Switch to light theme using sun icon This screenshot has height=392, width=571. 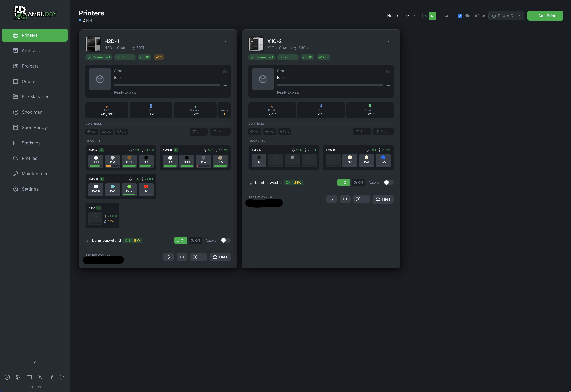point(40,377)
